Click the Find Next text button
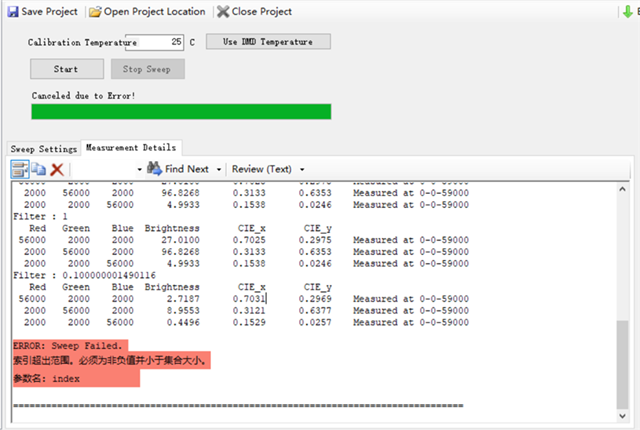Screen dimensions: 640x430 tap(187, 169)
